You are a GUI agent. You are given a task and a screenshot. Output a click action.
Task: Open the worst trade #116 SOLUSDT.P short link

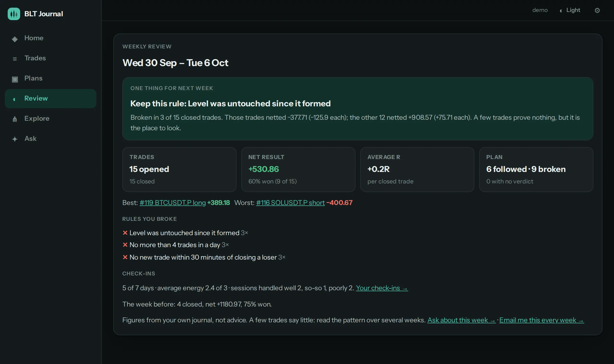coord(290,203)
